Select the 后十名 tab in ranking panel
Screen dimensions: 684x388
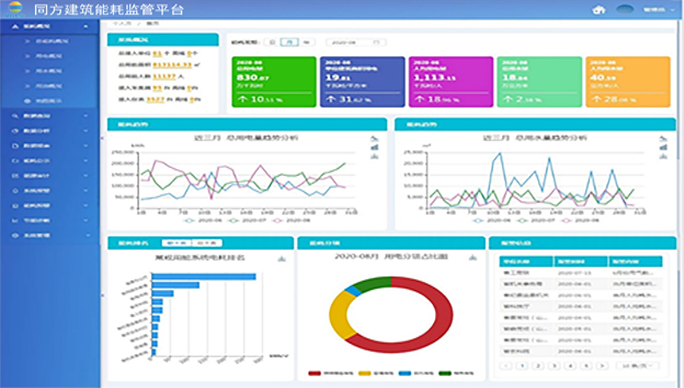pyautogui.click(x=207, y=243)
